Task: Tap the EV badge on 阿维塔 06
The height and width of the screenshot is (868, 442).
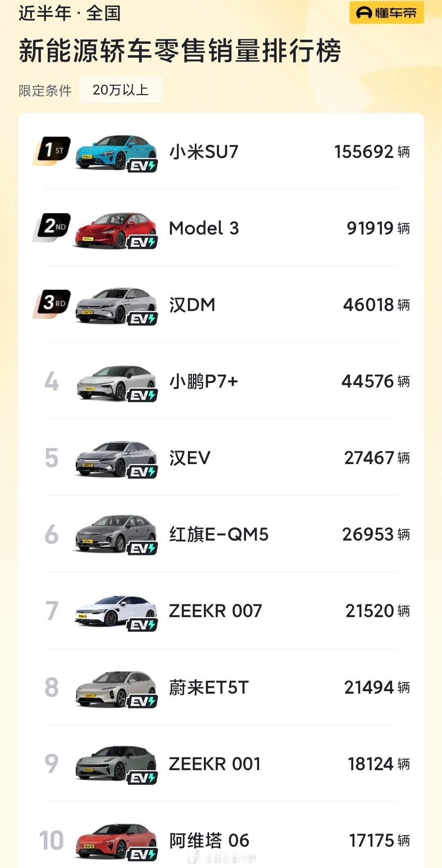Action: (x=142, y=854)
